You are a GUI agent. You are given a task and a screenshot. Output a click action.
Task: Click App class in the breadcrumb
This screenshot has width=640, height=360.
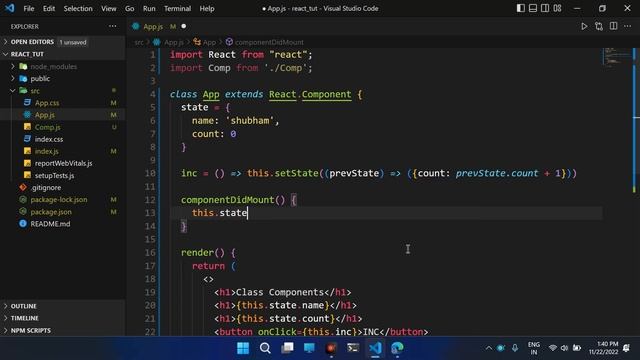tap(209, 42)
